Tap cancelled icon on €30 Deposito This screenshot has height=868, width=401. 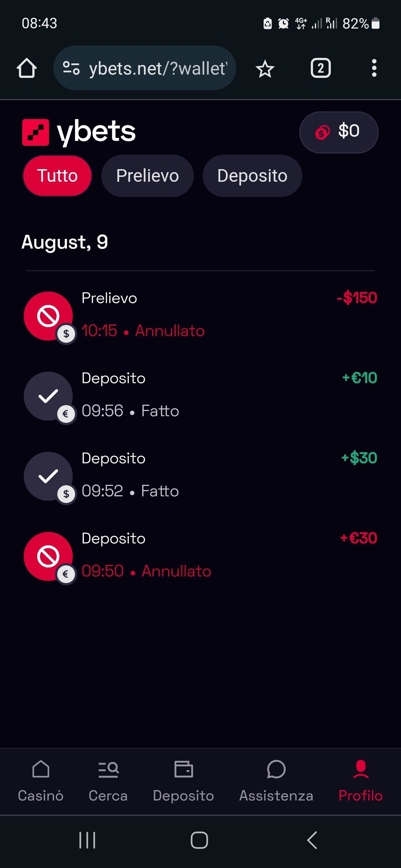point(48,556)
